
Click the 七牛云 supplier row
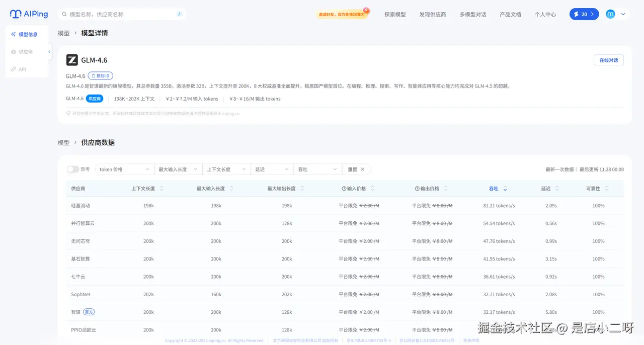(x=345, y=277)
